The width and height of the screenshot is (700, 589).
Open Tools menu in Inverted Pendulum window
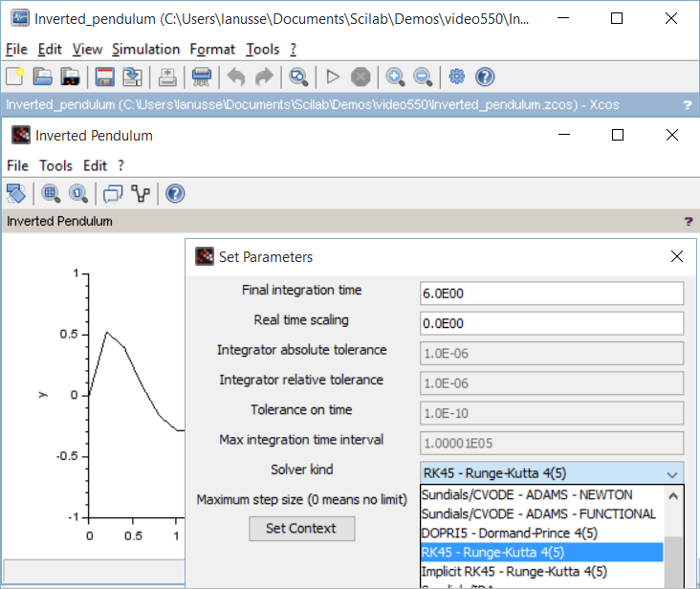(55, 165)
